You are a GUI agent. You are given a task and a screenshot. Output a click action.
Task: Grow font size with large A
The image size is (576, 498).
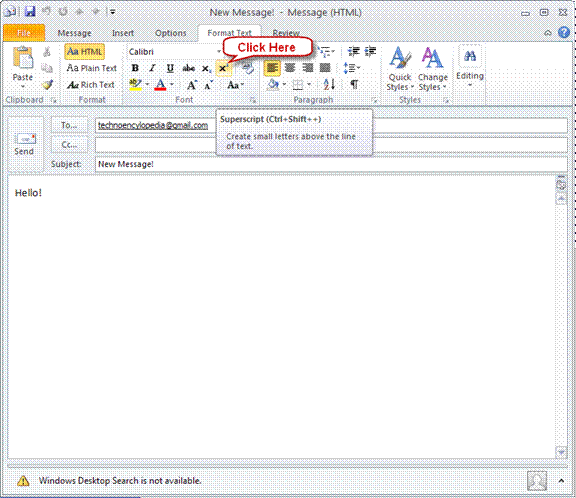point(191,85)
